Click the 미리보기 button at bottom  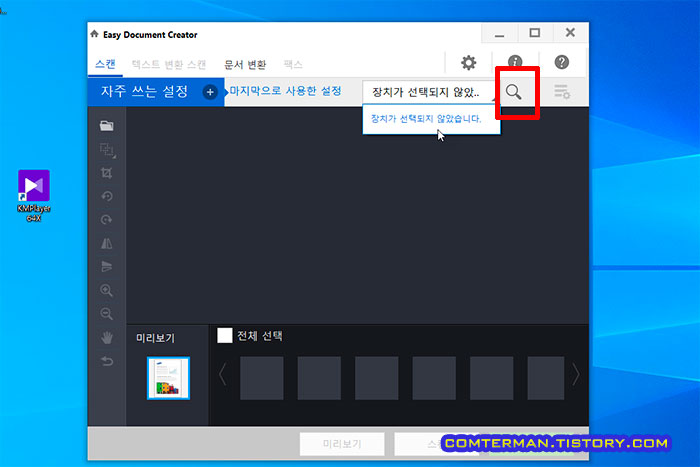pos(342,443)
